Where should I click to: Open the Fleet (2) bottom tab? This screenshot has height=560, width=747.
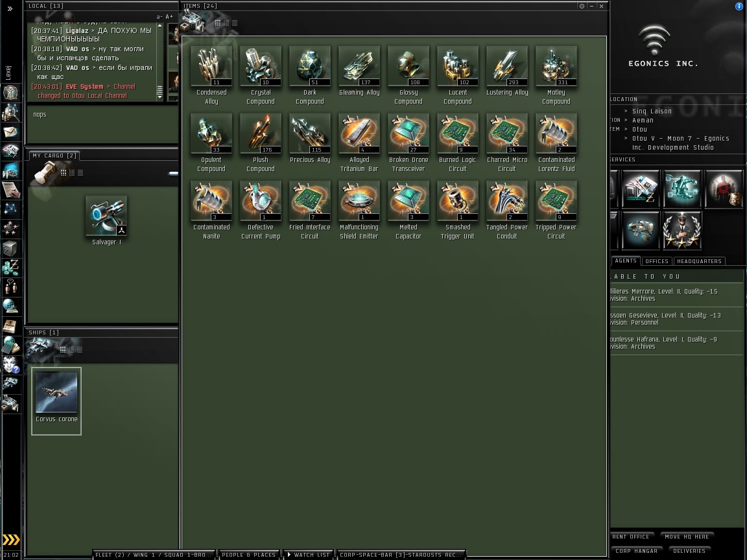pyautogui.click(x=153, y=555)
